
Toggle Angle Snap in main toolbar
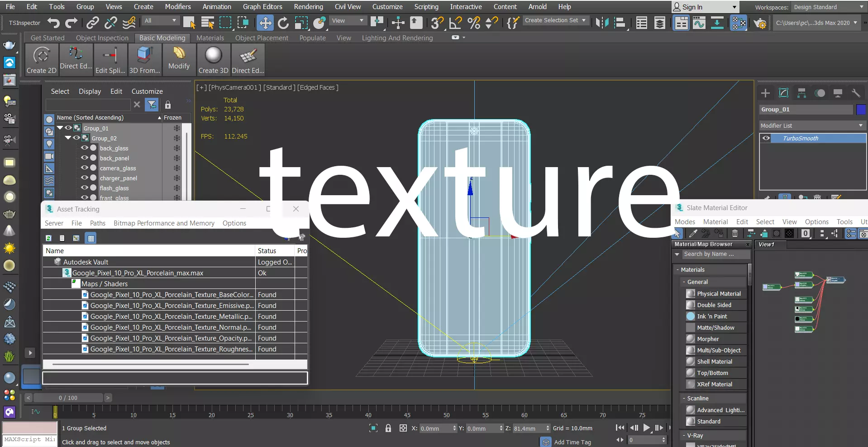[456, 23]
